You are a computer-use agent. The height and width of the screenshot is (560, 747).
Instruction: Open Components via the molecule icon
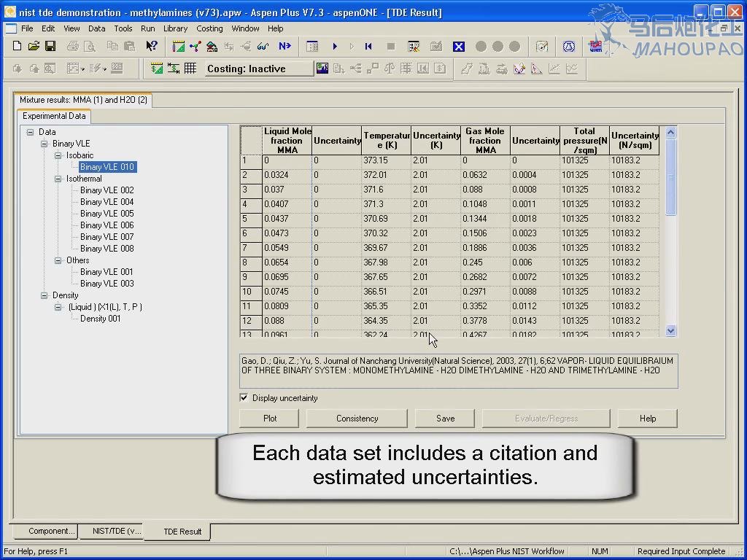click(196, 46)
